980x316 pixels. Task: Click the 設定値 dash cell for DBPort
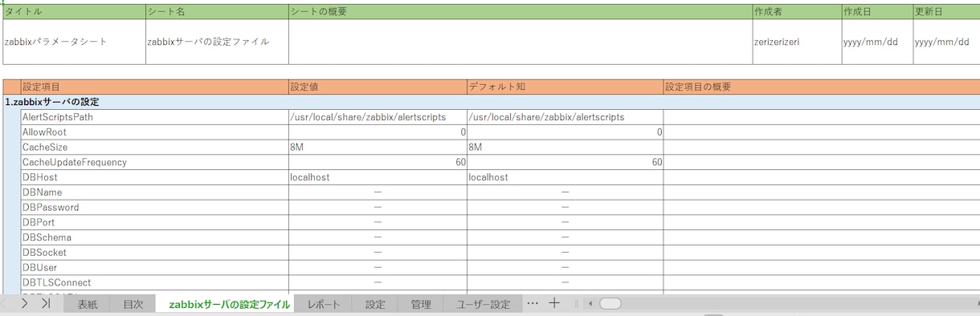tap(378, 222)
